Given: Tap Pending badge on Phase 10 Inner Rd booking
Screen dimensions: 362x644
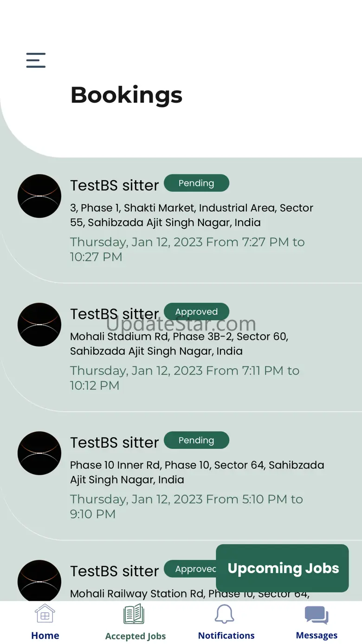Looking at the screenshot, I should pyautogui.click(x=196, y=440).
